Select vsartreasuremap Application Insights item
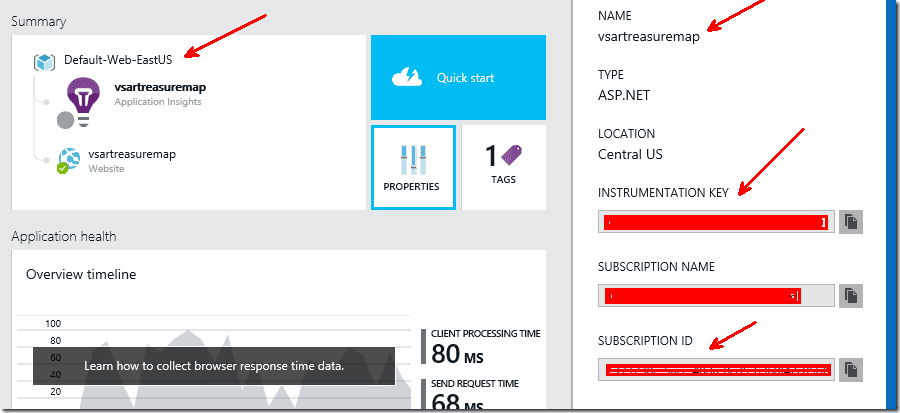The image size is (900, 413). click(160, 93)
